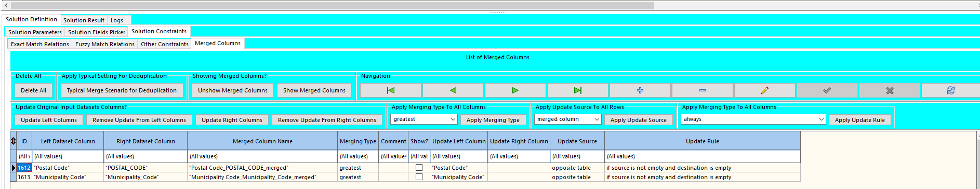Click Remove Update From Left Columns
Viewport: 980px width, 189px height.
click(x=139, y=120)
